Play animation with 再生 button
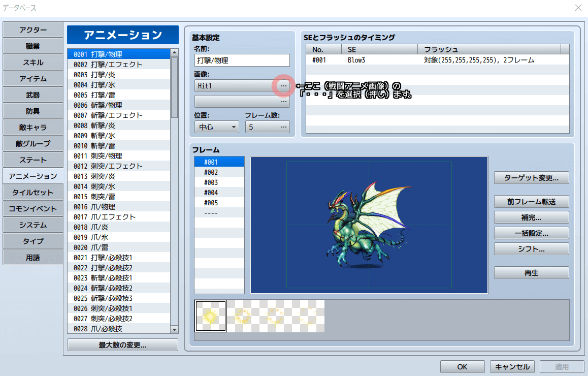The width and height of the screenshot is (588, 376). (x=531, y=273)
